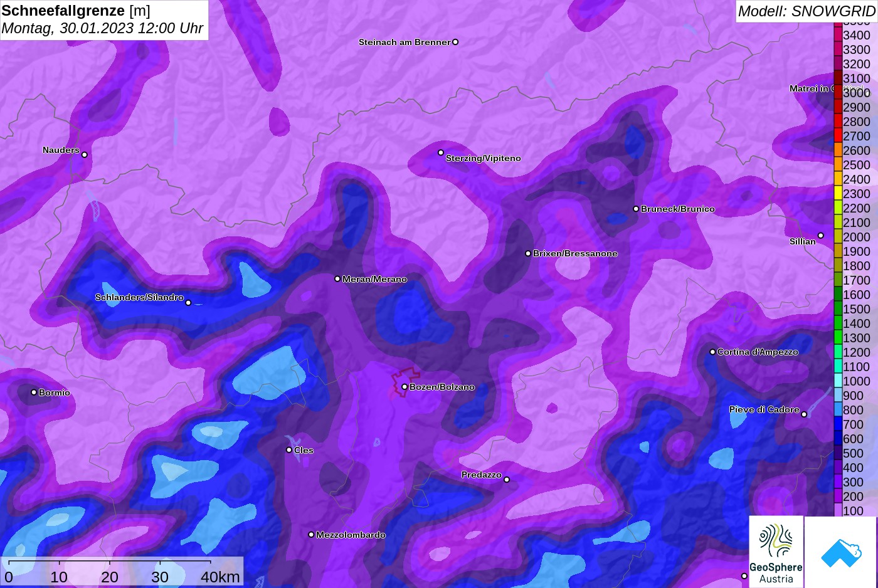
Task: Select the Predazzo location marker
Action: (x=507, y=480)
